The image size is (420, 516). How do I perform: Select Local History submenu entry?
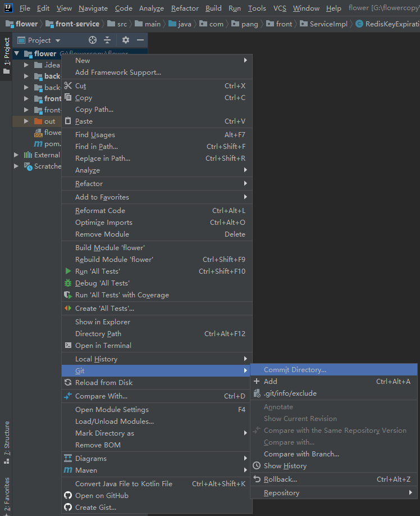[157, 359]
